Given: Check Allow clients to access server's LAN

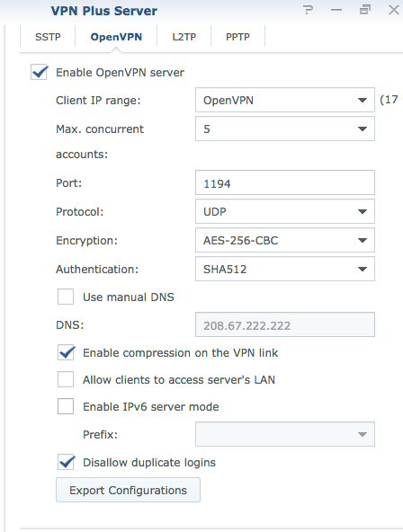Looking at the screenshot, I should tap(66, 379).
